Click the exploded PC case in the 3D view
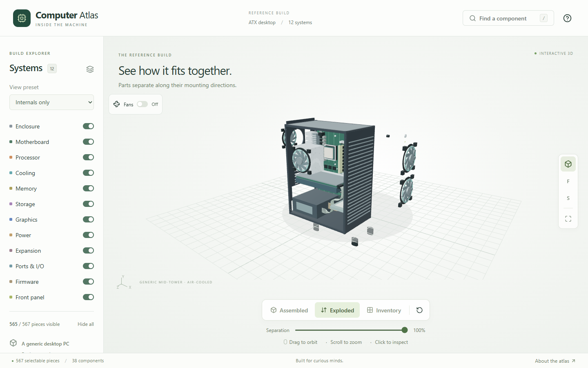The width and height of the screenshot is (588, 368). click(x=331, y=176)
